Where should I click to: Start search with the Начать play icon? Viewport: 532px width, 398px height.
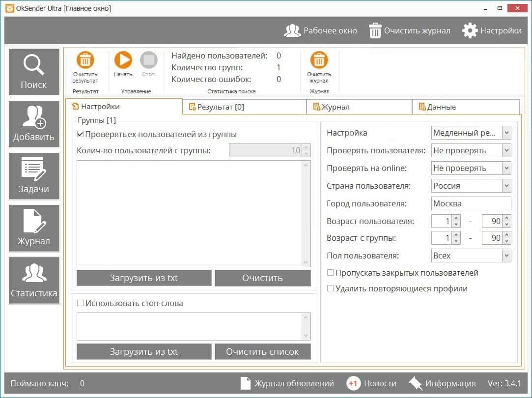coord(123,60)
